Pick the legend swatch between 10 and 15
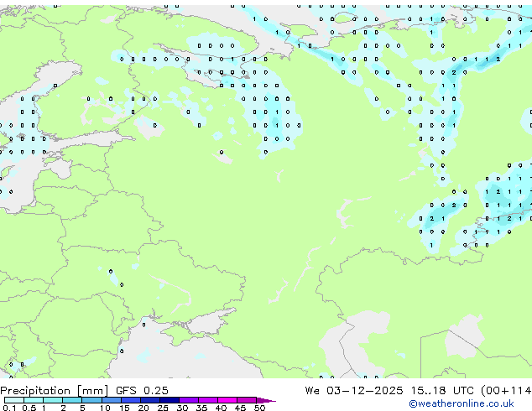532x411 pixels. pos(111,400)
